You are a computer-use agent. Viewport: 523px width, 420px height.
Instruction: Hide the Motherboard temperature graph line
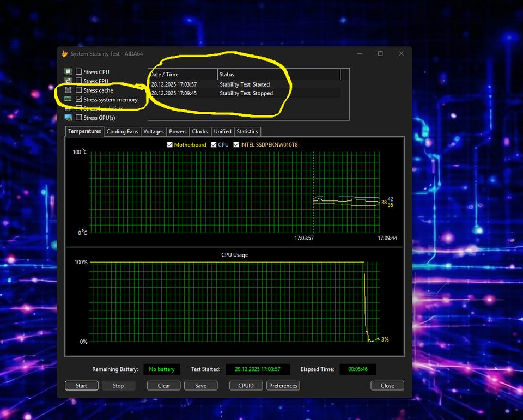pos(170,145)
